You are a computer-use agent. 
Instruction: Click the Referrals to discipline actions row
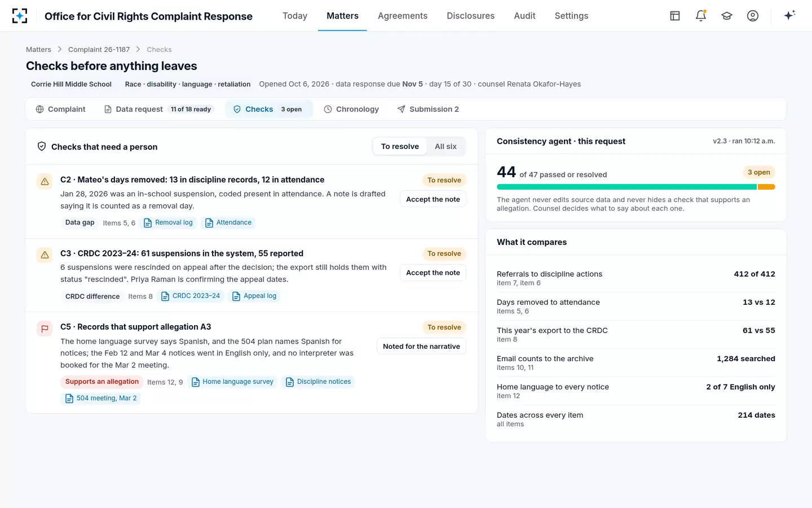[636, 278]
